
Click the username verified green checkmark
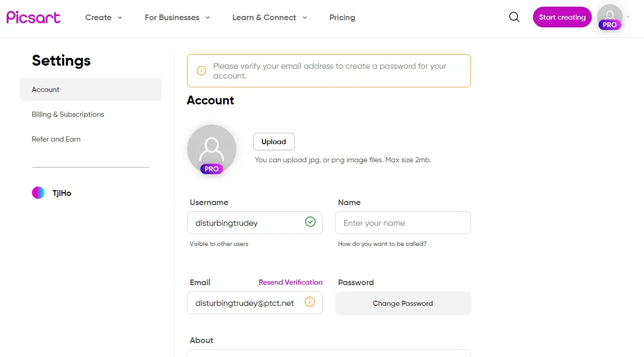(310, 222)
